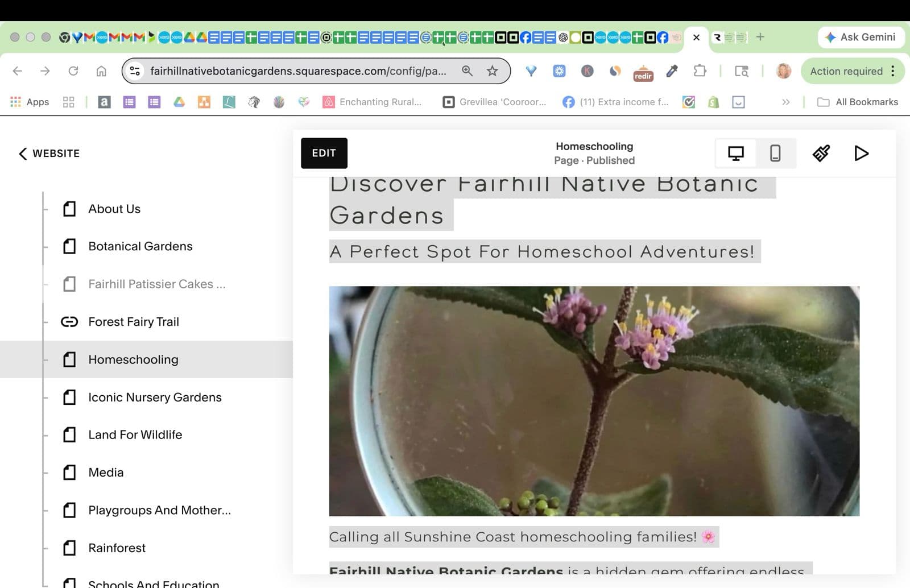Viewport: 910px width, 588px height.
Task: Open the Iconic Nursery Gardens page
Action: click(155, 397)
